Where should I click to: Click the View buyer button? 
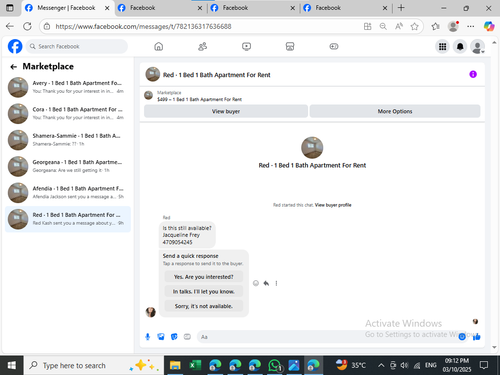tap(226, 111)
